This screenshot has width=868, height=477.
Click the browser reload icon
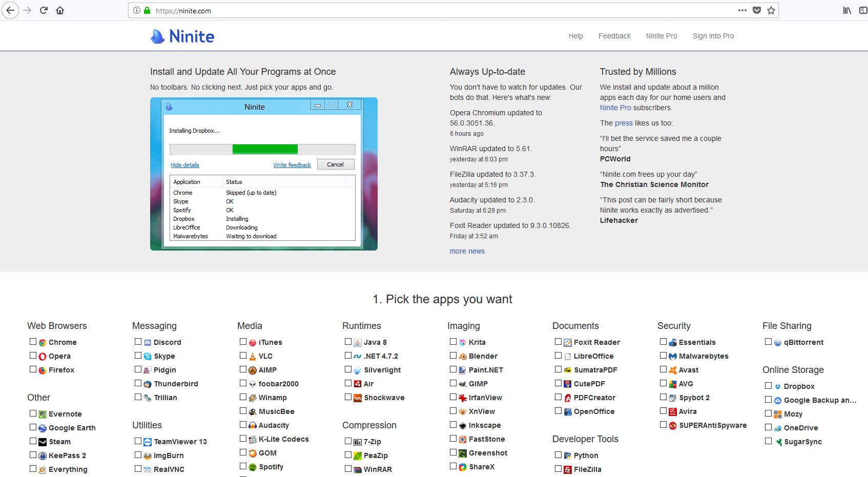pos(44,10)
